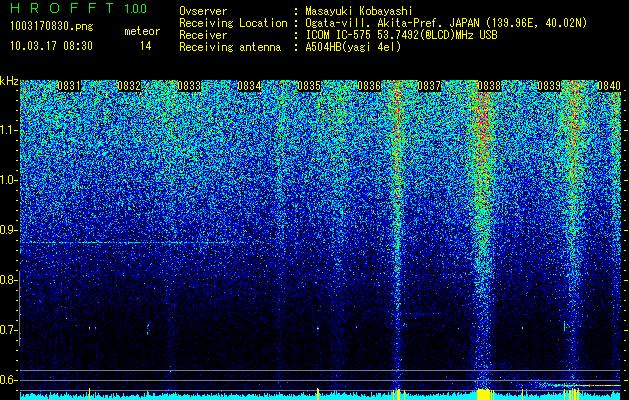629x400 pixels.
Task: Click the Receiver field label
Action: pos(203,35)
